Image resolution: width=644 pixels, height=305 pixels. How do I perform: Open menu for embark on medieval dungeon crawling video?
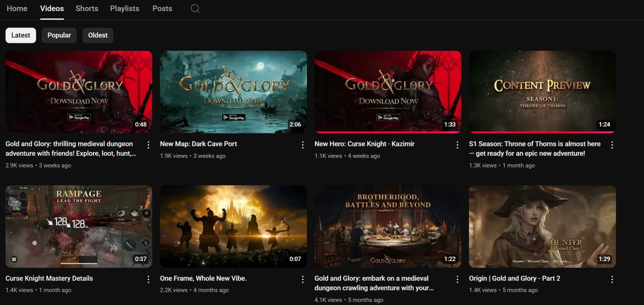(x=457, y=279)
